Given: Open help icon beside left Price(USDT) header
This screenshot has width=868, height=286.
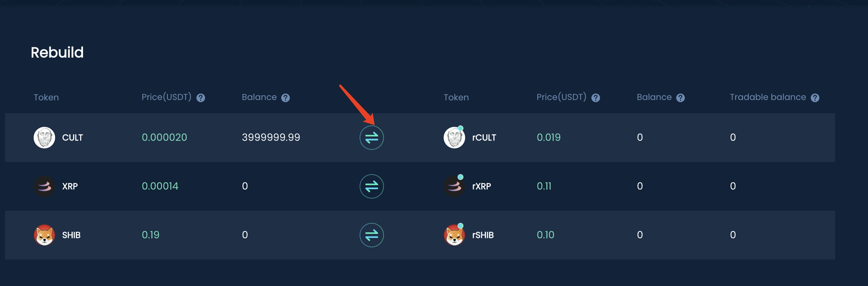Looking at the screenshot, I should point(201,98).
